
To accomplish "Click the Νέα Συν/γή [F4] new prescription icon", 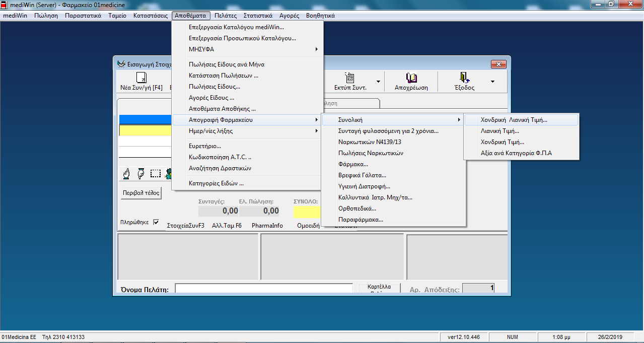I will point(141,78).
